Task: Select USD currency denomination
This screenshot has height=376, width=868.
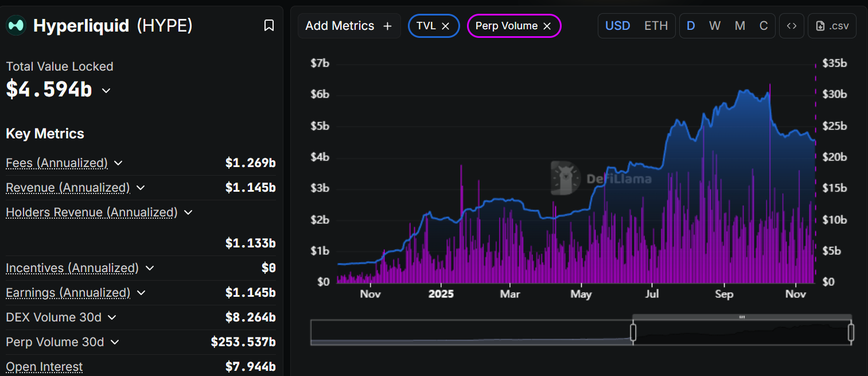Action: pyautogui.click(x=618, y=26)
